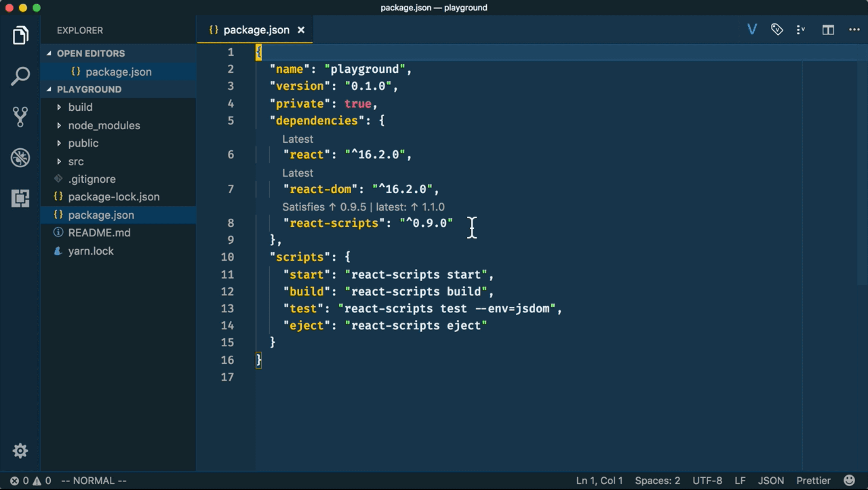Open the Explorer view in activity bar
This screenshot has height=490, width=868.
[x=20, y=35]
